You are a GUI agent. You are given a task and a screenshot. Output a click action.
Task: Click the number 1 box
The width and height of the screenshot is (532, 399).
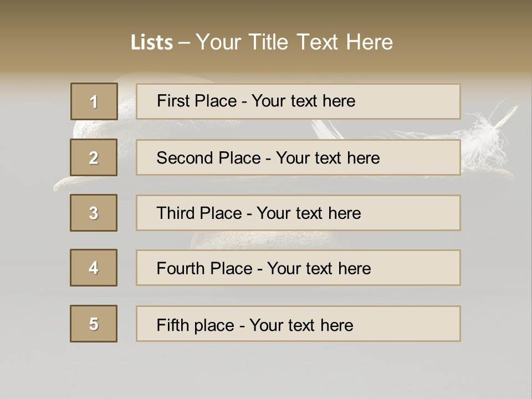(x=94, y=101)
